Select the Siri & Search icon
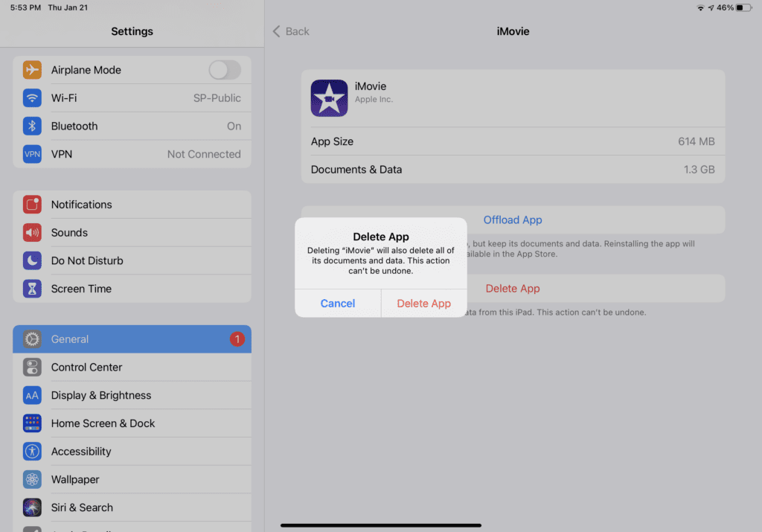Viewport: 762px width, 532px height. coord(33,507)
